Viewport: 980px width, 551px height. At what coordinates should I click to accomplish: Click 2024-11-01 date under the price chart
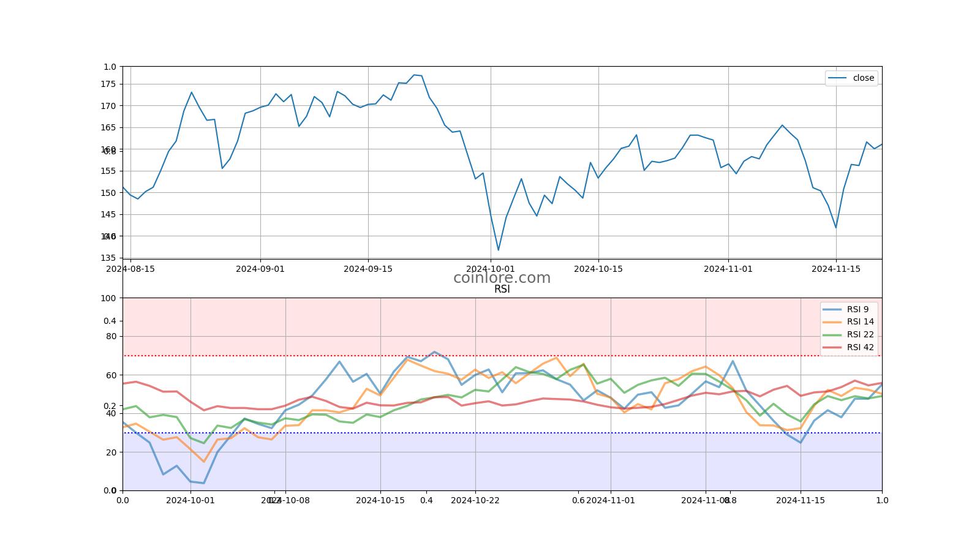pos(728,268)
